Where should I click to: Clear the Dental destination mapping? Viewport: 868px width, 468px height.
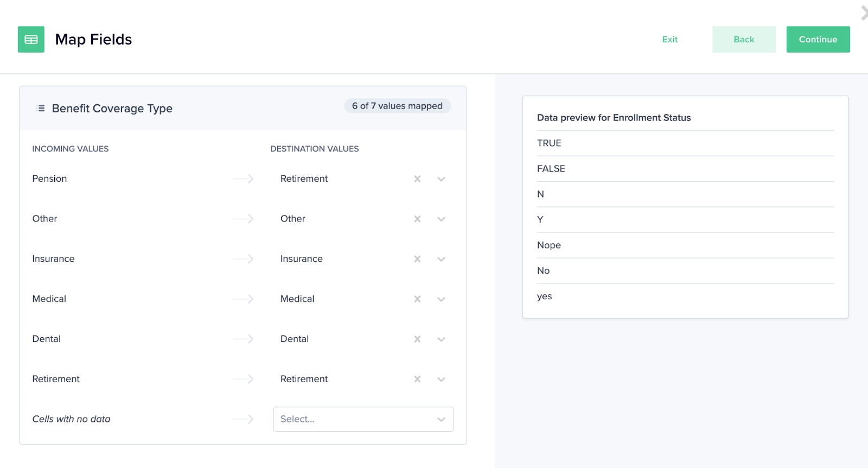417,339
